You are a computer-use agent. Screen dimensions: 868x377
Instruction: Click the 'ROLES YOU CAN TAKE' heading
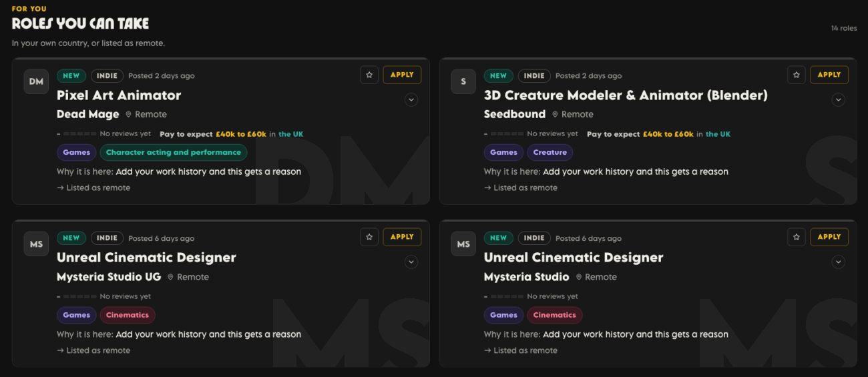(x=80, y=23)
